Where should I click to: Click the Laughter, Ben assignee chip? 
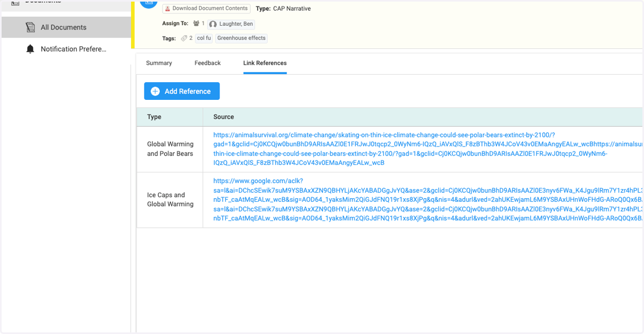click(x=231, y=24)
